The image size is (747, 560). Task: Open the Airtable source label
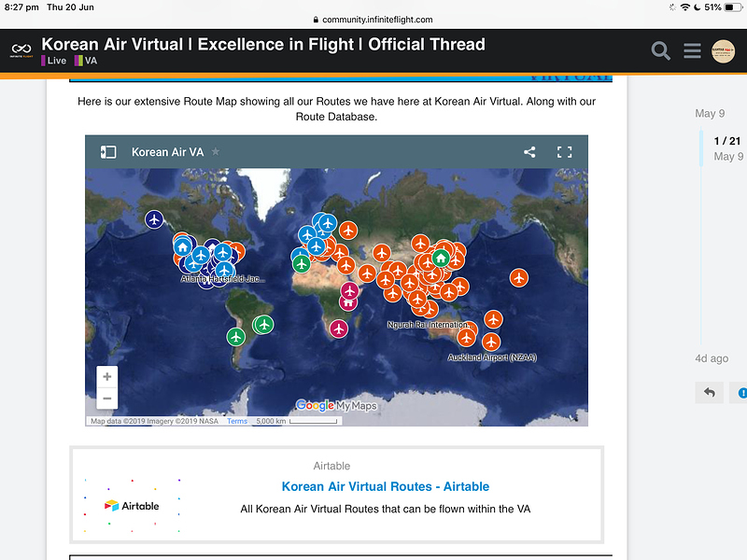tap(331, 466)
